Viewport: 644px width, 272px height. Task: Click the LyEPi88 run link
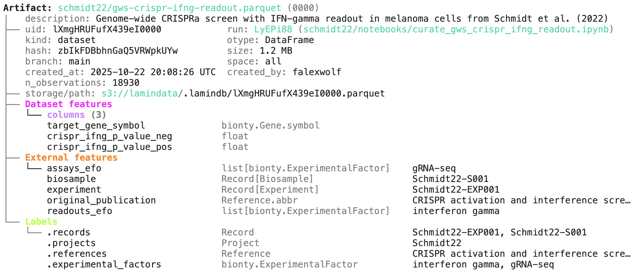tap(273, 29)
